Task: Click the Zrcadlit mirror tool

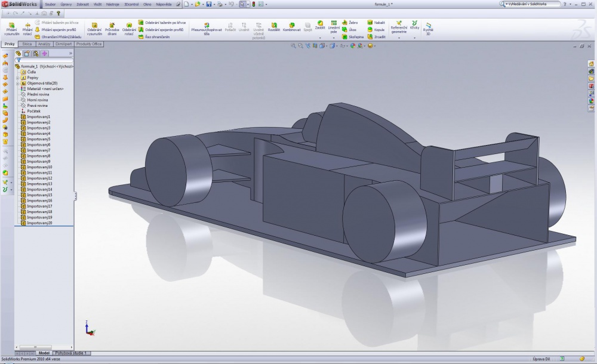Action: click(377, 37)
